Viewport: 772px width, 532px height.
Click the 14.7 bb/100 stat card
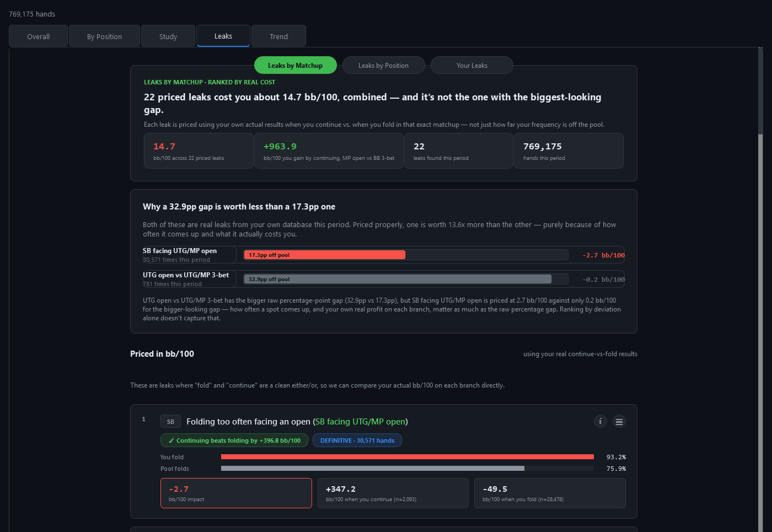pyautogui.click(x=199, y=151)
